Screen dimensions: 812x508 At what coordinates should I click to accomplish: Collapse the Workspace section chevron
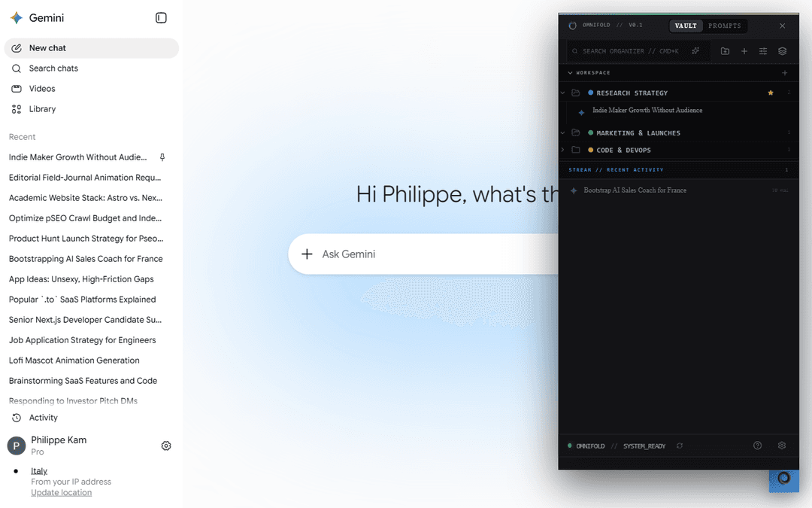tap(570, 72)
